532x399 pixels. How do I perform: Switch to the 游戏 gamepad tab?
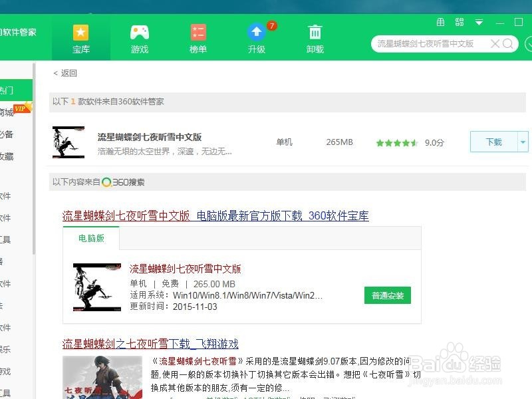[x=140, y=39]
